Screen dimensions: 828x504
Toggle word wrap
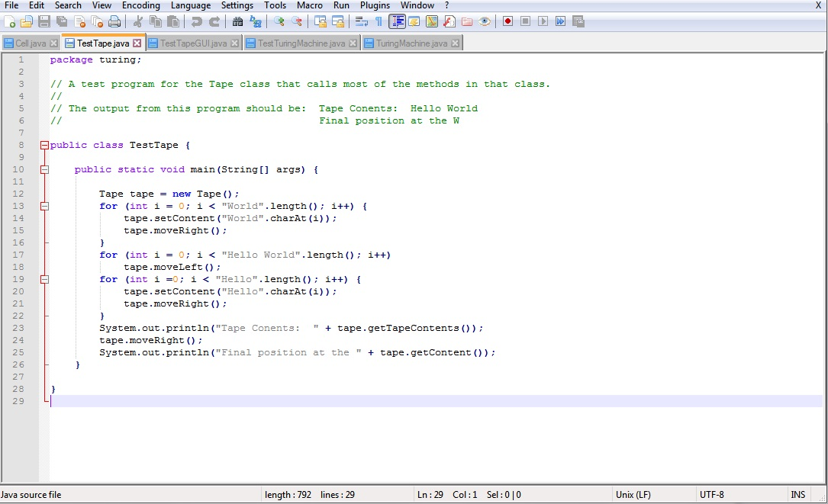(x=361, y=21)
